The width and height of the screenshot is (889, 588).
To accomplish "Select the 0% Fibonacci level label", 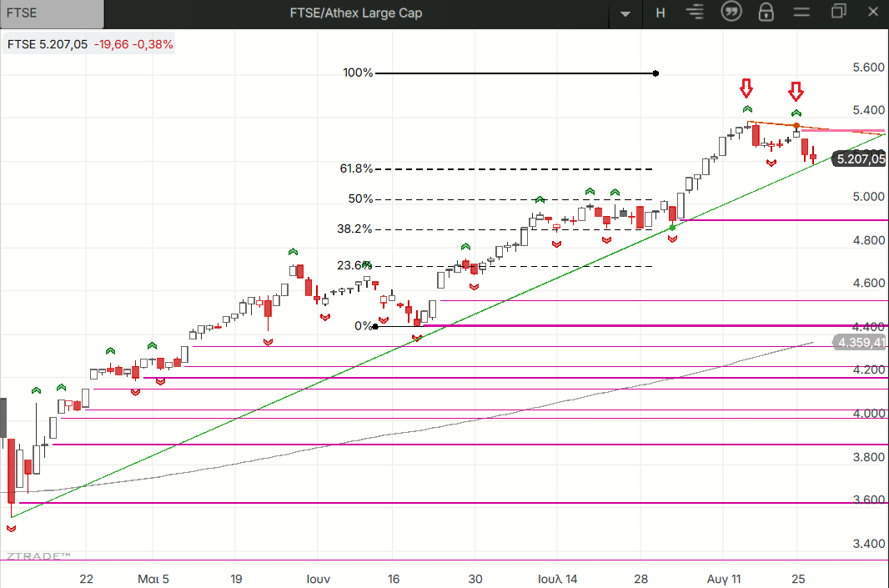I will (x=362, y=326).
